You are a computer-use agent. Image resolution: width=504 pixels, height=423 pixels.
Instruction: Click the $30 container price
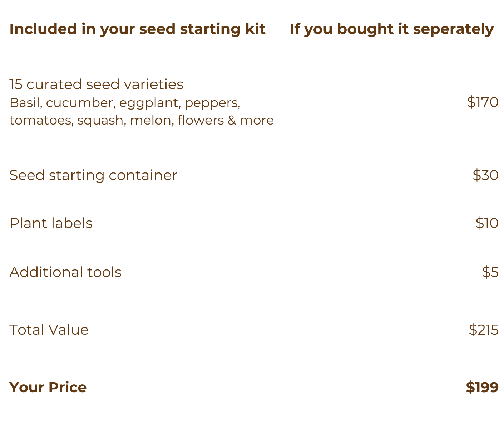pyautogui.click(x=485, y=175)
